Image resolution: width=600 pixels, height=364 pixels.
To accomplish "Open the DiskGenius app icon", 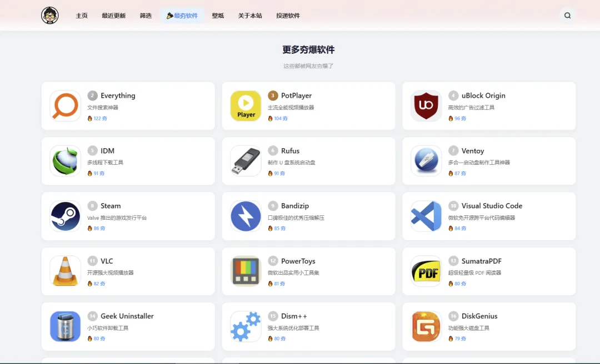I will 426,326.
